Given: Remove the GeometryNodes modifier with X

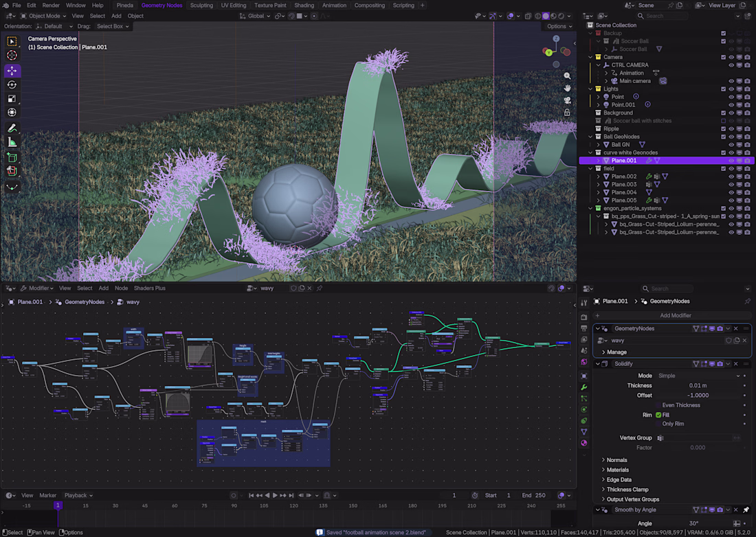Looking at the screenshot, I should [736, 328].
